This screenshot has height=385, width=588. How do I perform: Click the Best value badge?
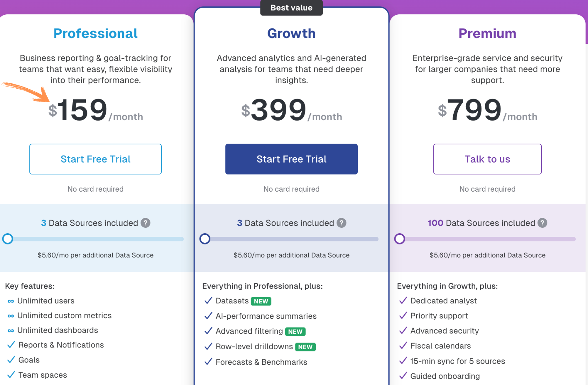pos(292,8)
